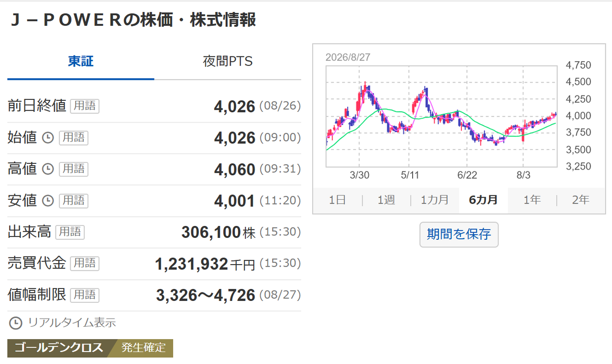Open the 用語 glossary for 出来高
Image resolution: width=612 pixels, height=364 pixels.
(70, 232)
